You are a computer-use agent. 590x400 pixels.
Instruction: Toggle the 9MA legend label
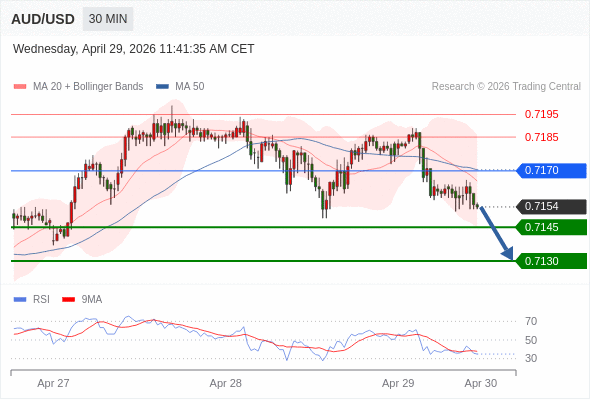click(x=92, y=300)
